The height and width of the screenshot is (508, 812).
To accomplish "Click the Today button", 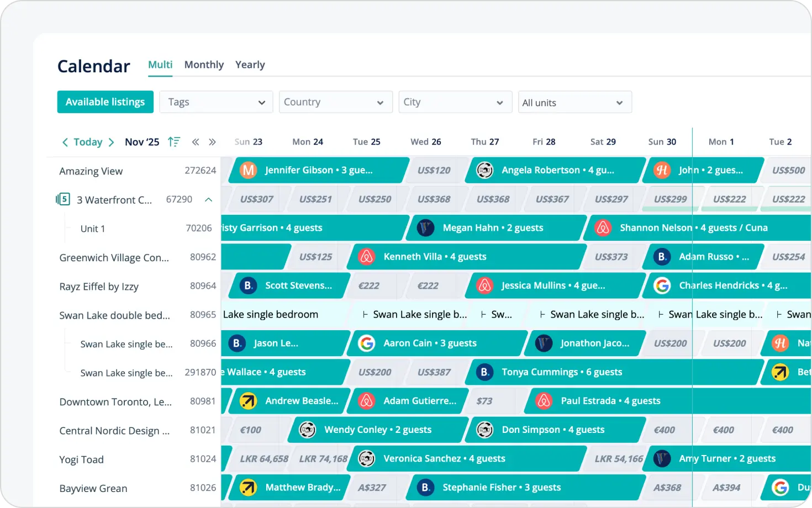I will [88, 142].
